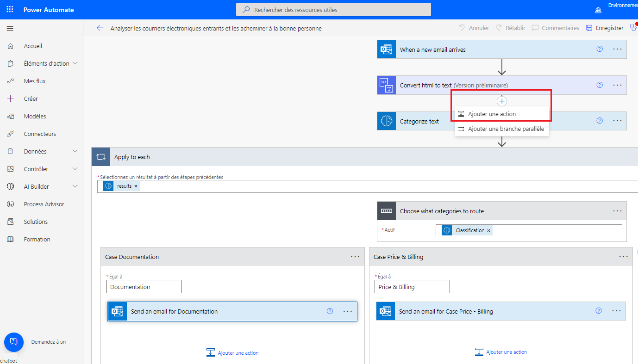Click the Power Automate title
The width and height of the screenshot is (638, 364).
coord(49,10)
